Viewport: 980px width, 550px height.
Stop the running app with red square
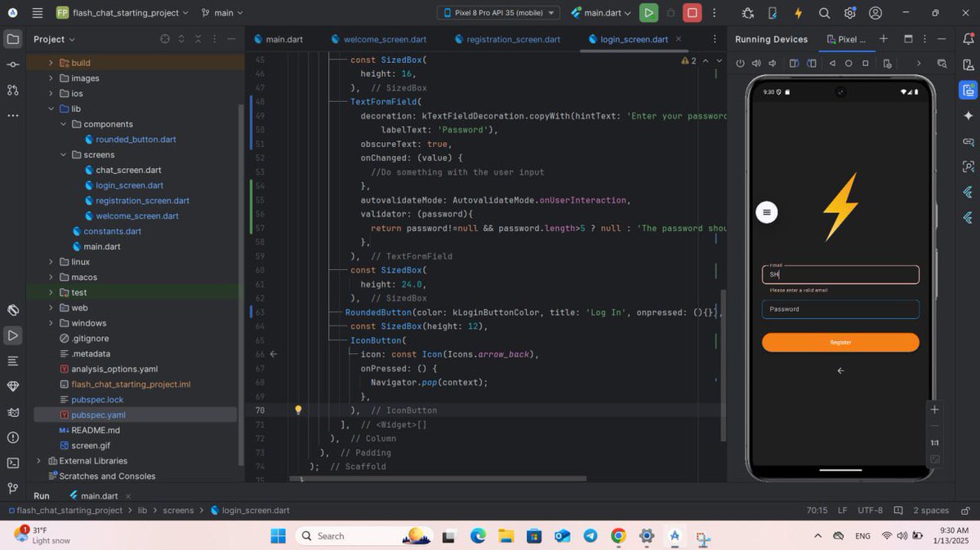tap(693, 13)
